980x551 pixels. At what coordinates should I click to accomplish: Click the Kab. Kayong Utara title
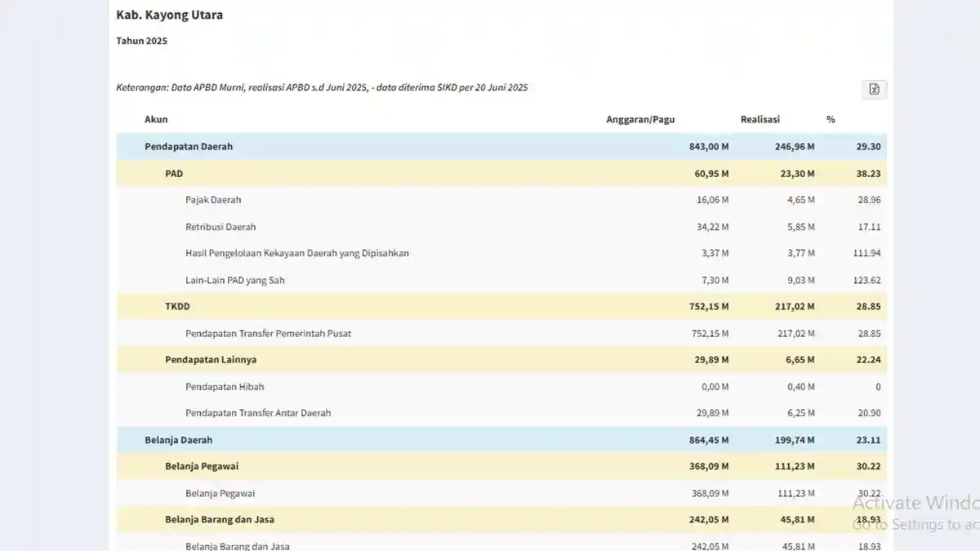(x=170, y=15)
